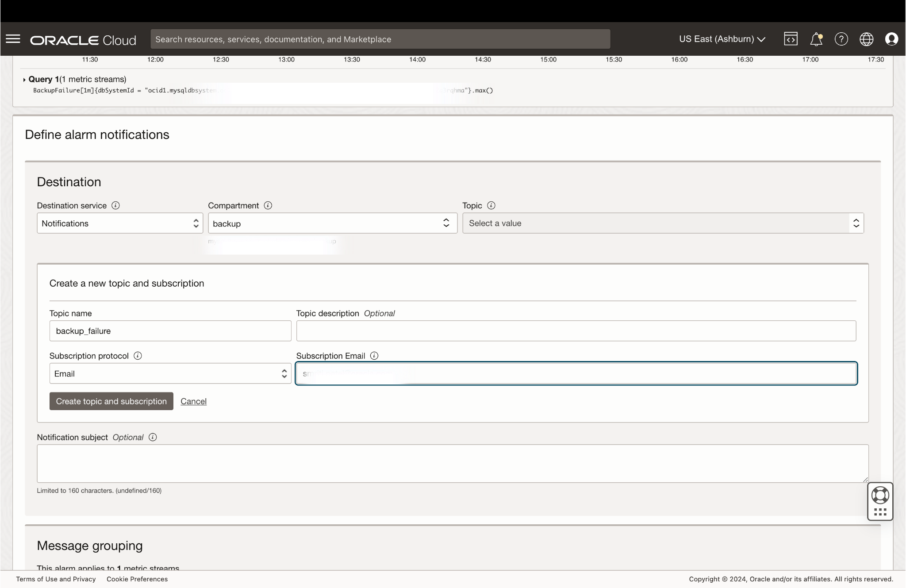
Task: Open the user profile avatar
Action: coord(891,39)
